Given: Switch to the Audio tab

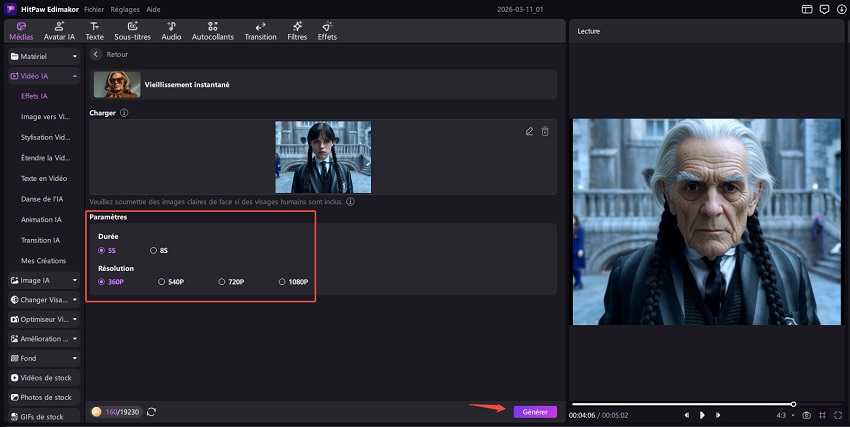Looking at the screenshot, I should (x=171, y=31).
